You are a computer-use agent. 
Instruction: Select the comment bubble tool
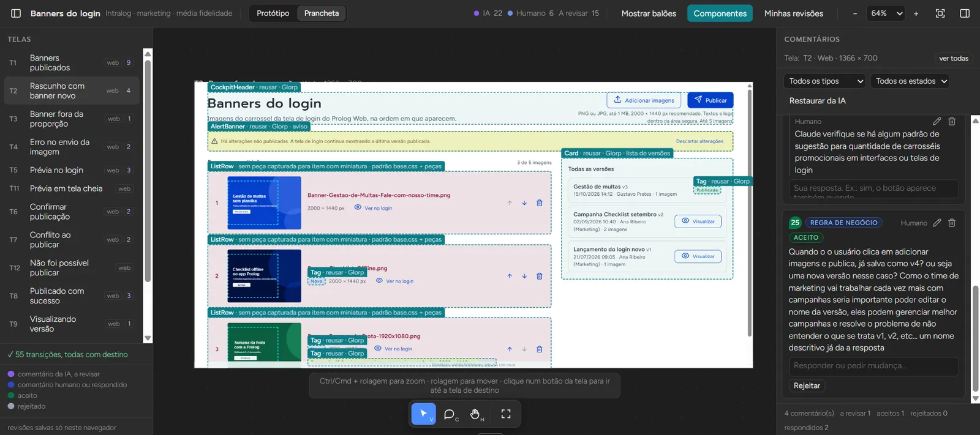[450, 414]
